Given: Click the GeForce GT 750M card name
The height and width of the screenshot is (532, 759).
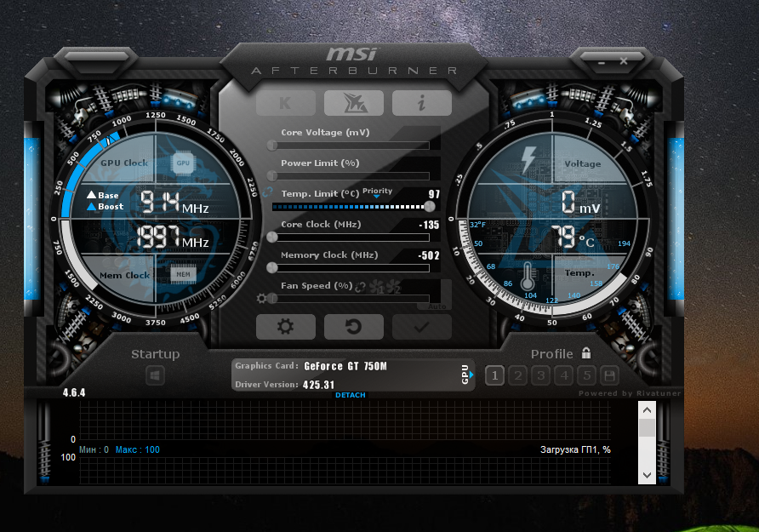Looking at the screenshot, I should pos(345,366).
